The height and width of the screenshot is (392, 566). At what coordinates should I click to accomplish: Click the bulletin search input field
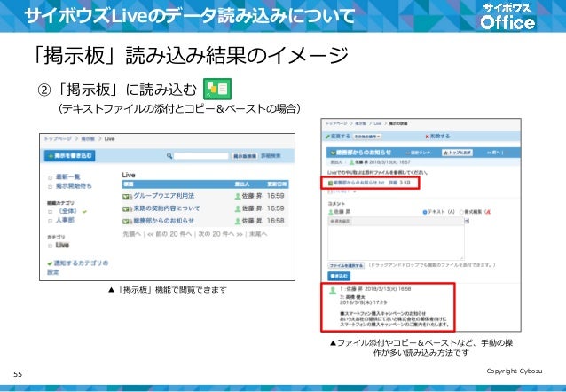[201, 156]
